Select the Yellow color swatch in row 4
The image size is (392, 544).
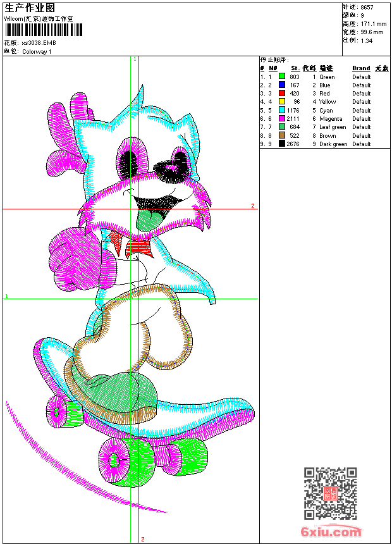[x=282, y=101]
